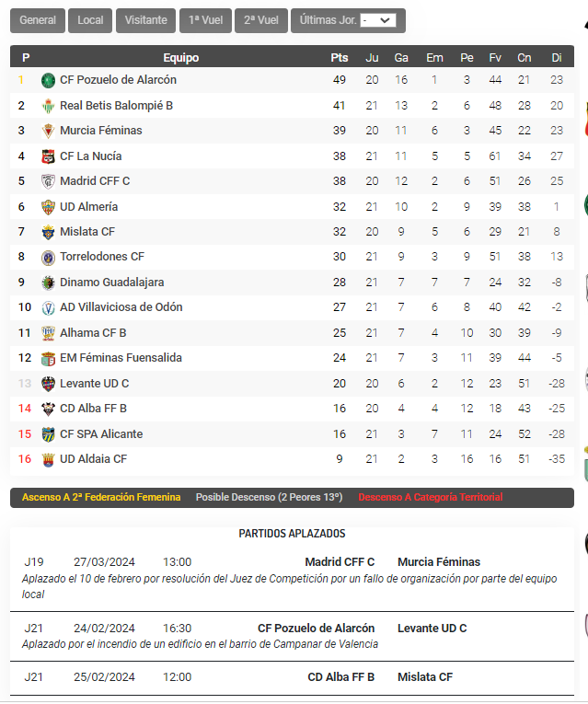The height and width of the screenshot is (704, 588).
Task: Click the UD Almería team crest
Action: coord(48,207)
